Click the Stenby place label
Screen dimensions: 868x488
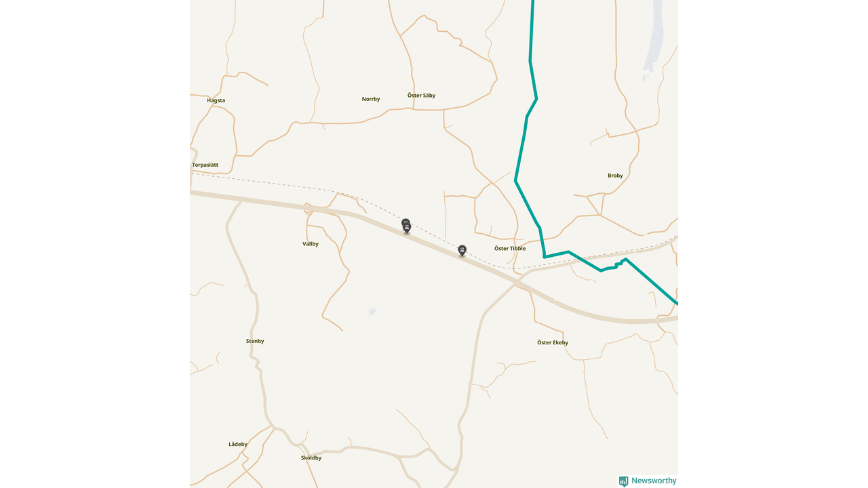pos(255,341)
